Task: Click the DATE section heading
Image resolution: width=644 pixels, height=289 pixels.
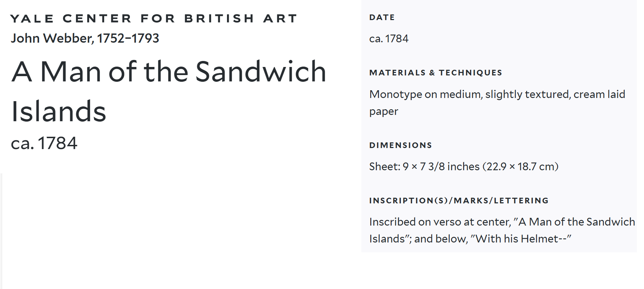Action: [x=382, y=17]
